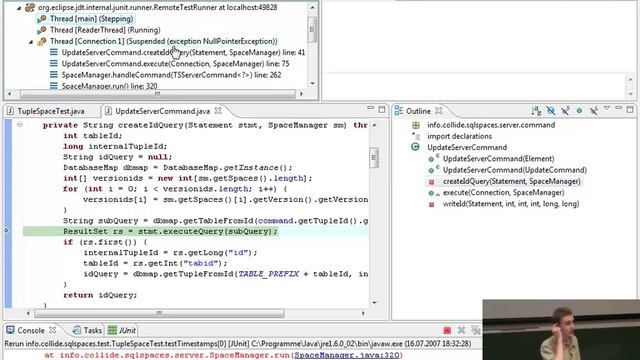Screen dimensions: 640x360
Task: Select Thread [Connection 1] suspended entry
Action: pyautogui.click(x=163, y=41)
